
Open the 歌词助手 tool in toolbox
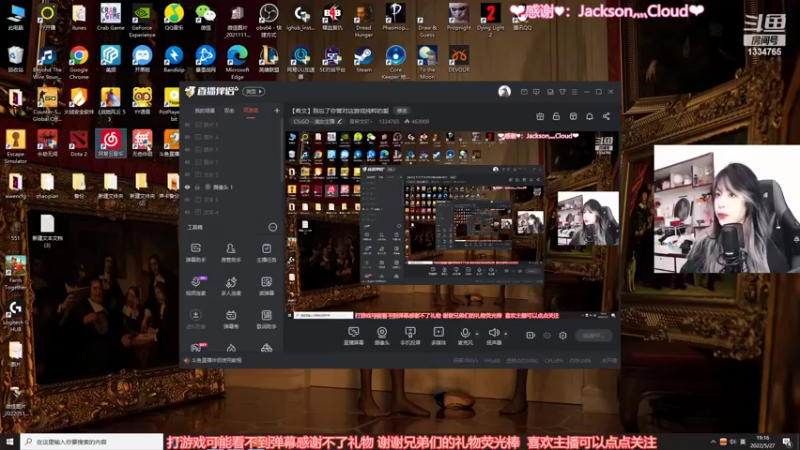pyautogui.click(x=266, y=319)
